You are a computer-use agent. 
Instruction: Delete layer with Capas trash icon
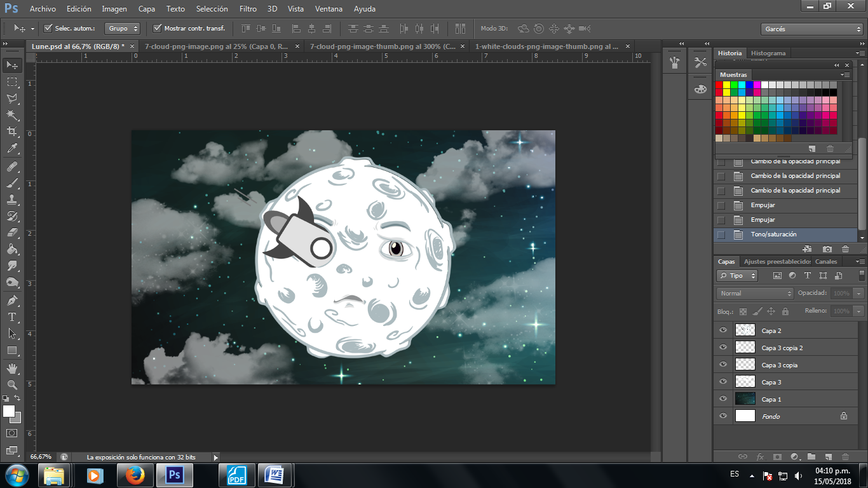tap(845, 456)
